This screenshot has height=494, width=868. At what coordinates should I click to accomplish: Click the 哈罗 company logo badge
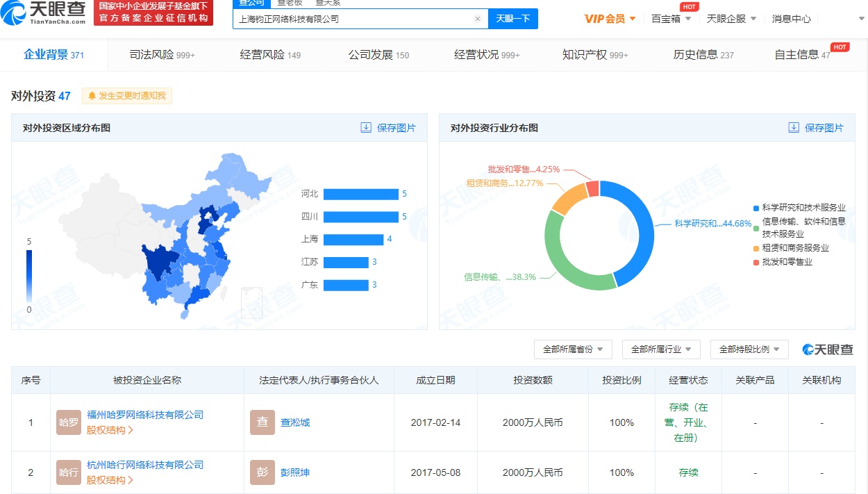[x=68, y=422]
